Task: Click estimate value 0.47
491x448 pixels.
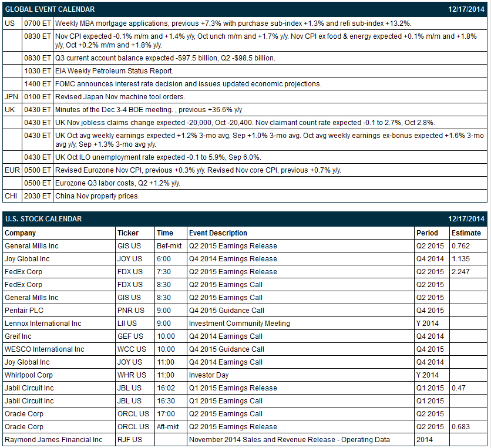Action: (459, 388)
